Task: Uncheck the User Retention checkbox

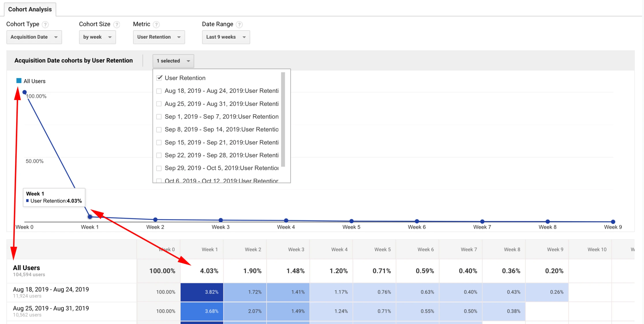Action: click(159, 78)
